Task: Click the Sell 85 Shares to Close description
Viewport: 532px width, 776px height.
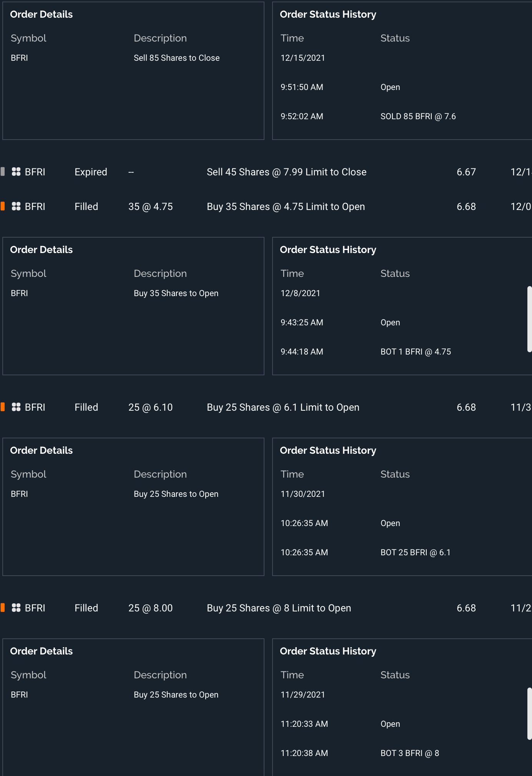Action: [176, 58]
